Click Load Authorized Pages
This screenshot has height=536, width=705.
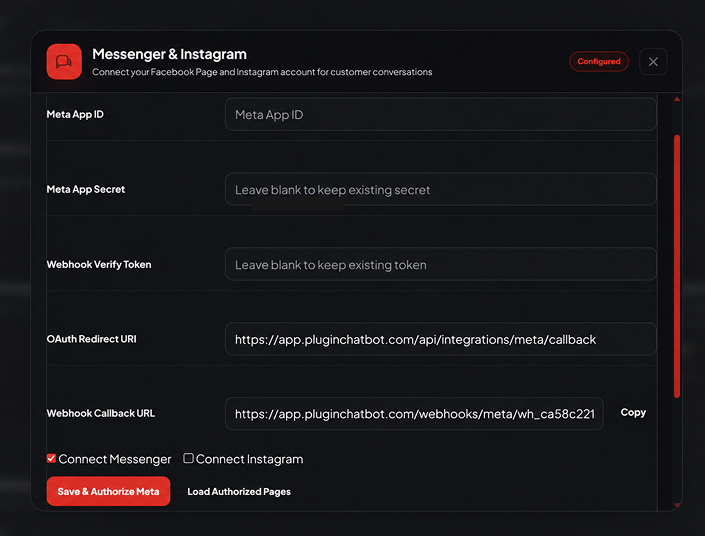pos(239,492)
